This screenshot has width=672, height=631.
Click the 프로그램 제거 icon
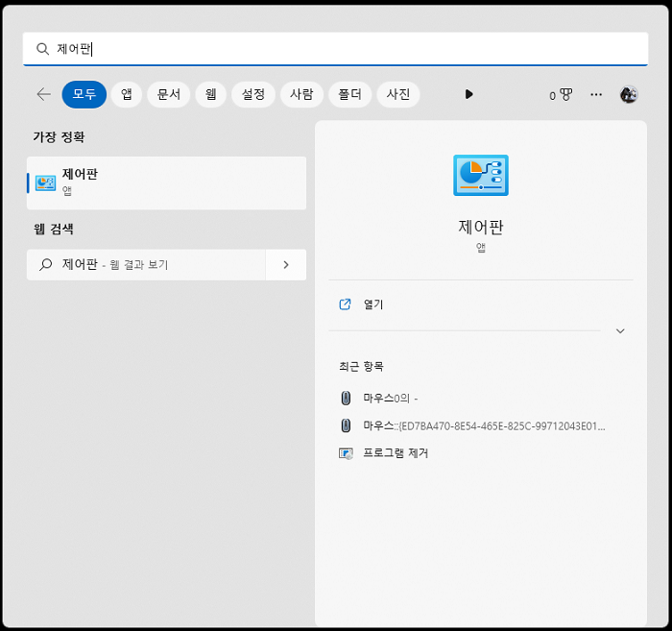(x=346, y=453)
